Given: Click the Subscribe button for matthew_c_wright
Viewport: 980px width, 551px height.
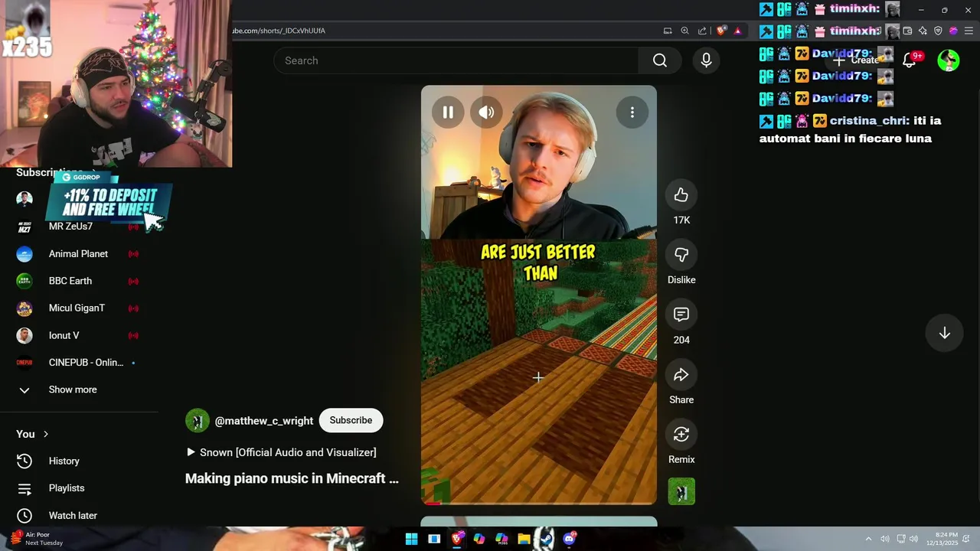Looking at the screenshot, I should 351,420.
